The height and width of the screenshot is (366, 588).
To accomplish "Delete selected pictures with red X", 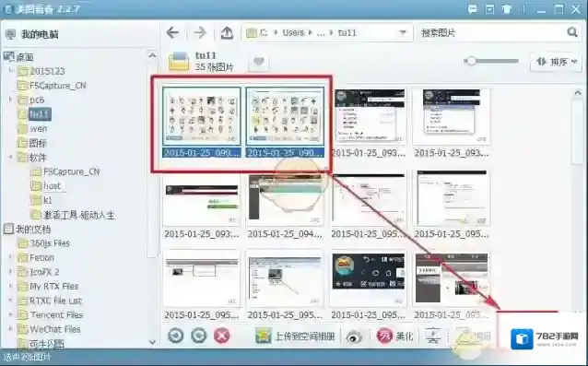I will [x=221, y=336].
